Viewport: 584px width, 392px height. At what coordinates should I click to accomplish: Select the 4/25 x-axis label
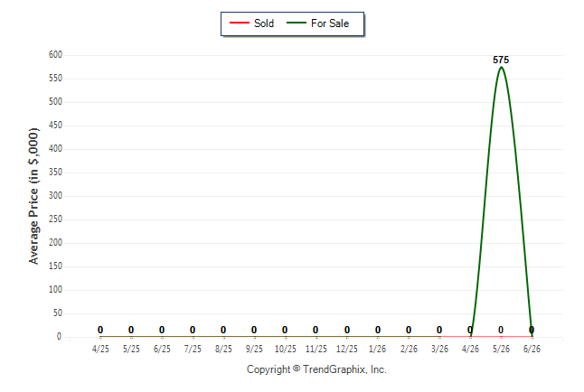point(100,349)
